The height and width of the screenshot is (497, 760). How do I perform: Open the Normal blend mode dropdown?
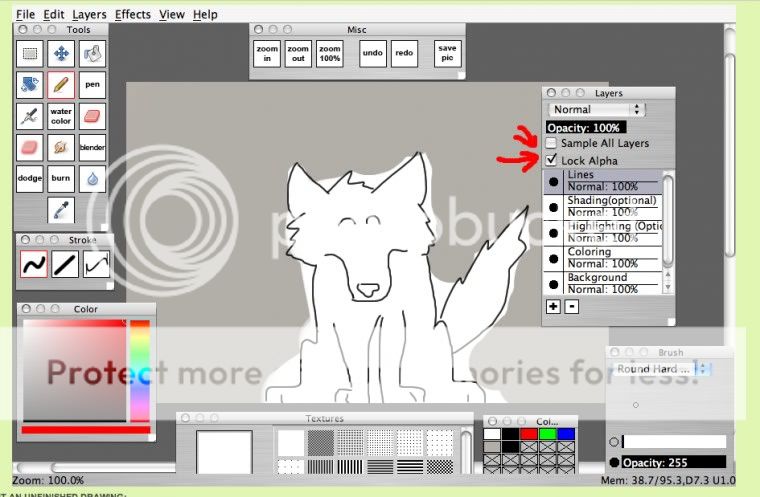[x=596, y=109]
